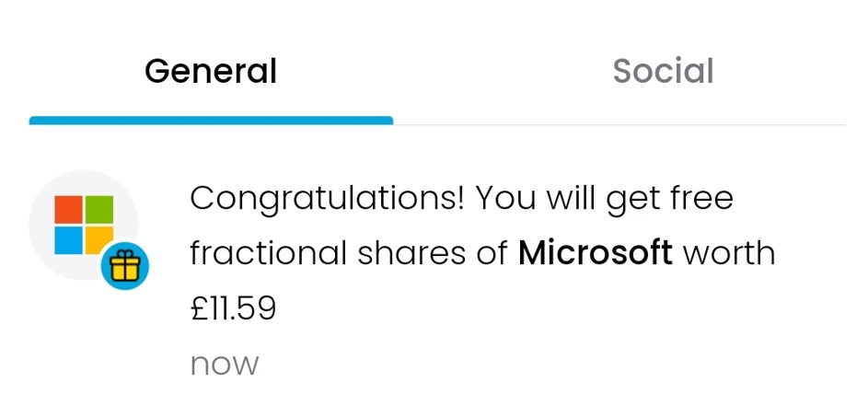868x394 pixels.
Task: Click the £11.59 share value
Action: click(x=233, y=308)
